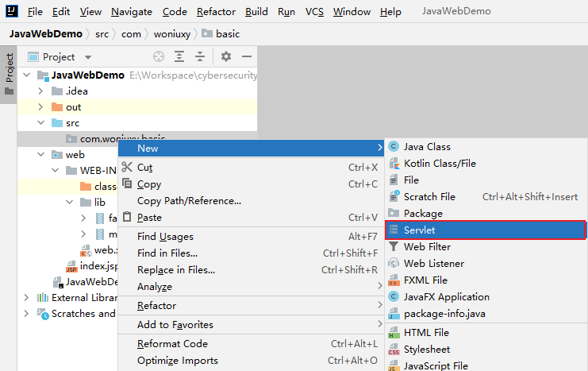Screen dimensions: 588x371
Task: Click the package-info.java icon
Action: coord(394,314)
